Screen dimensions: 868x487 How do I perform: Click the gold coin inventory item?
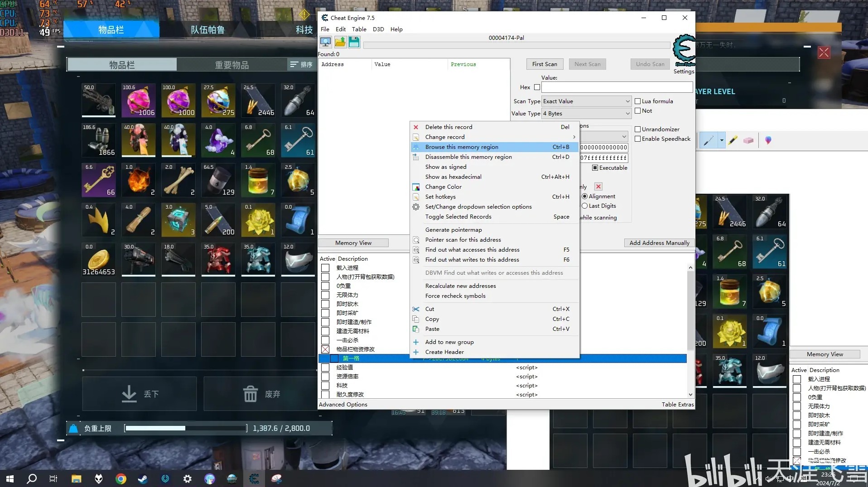(98, 259)
